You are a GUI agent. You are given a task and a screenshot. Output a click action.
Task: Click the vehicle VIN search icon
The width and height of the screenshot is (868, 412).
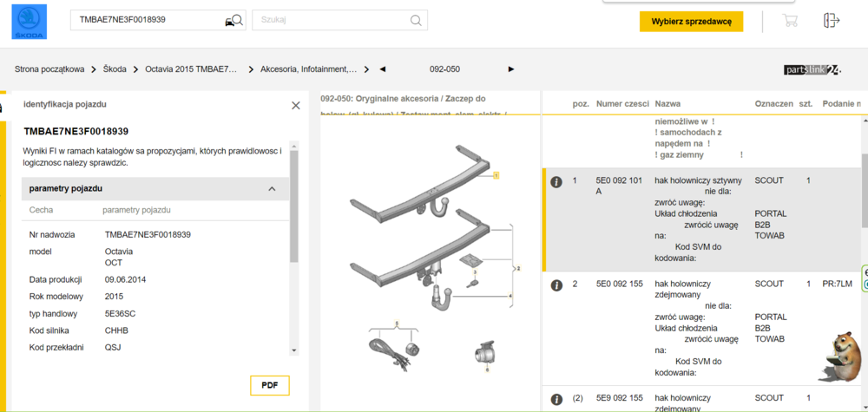tap(233, 21)
